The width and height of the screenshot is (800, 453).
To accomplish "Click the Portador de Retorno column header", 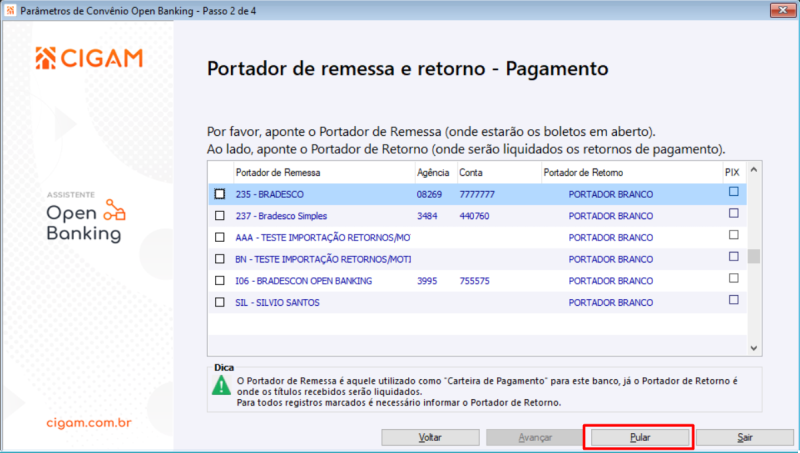I will pyautogui.click(x=632, y=172).
